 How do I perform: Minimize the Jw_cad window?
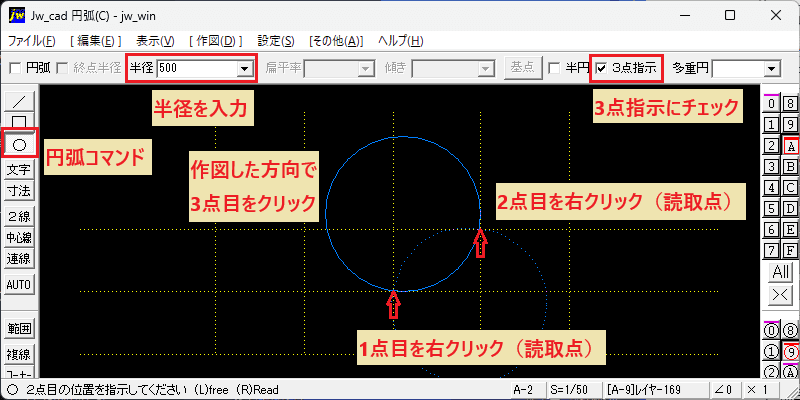tap(686, 16)
